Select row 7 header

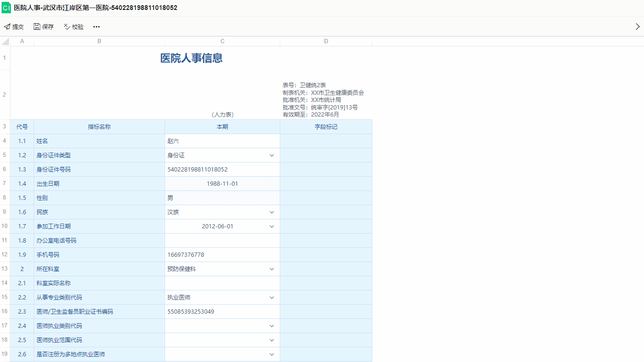(x=5, y=184)
